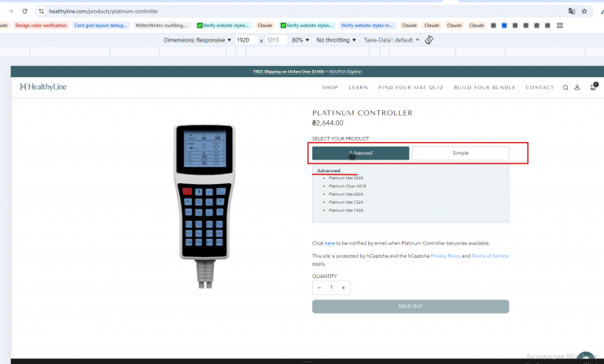Open the Shop menu
The height and width of the screenshot is (364, 604).
[x=330, y=87]
